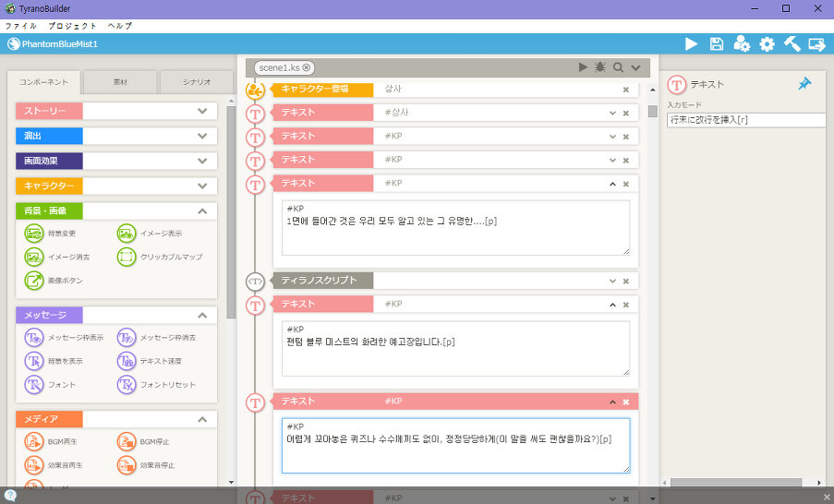
Task: Select the 効果音停止 component icon
Action: click(x=127, y=465)
